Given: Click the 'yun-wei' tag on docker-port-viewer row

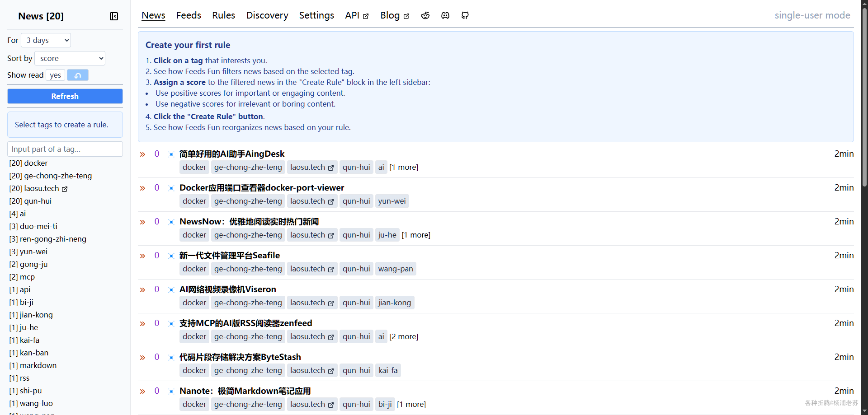Looking at the screenshot, I should point(392,201).
